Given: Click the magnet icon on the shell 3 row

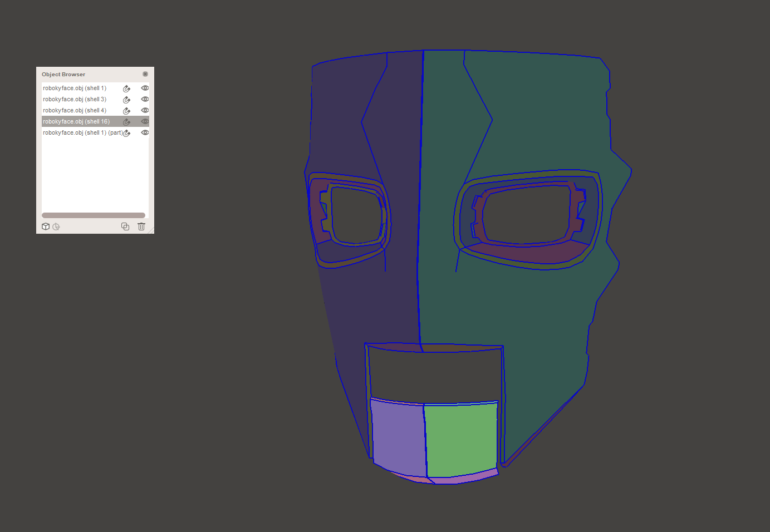Looking at the screenshot, I should (x=126, y=99).
